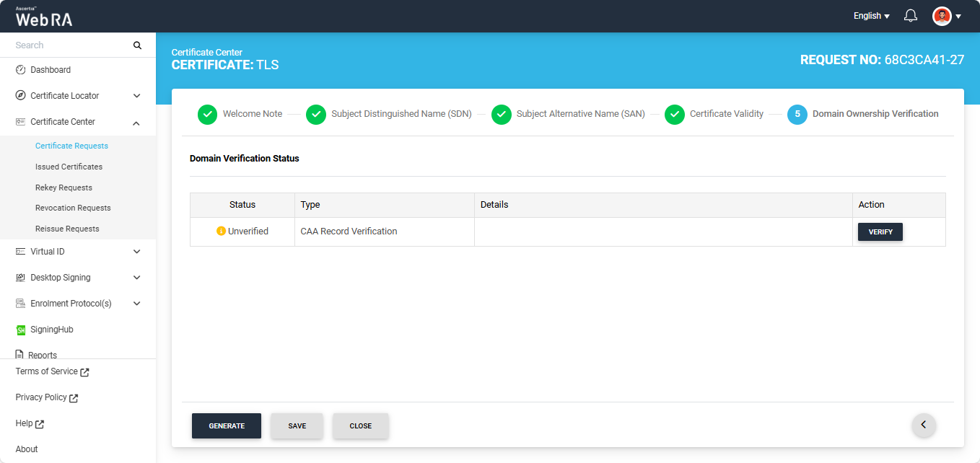This screenshot has width=980, height=463.
Task: Open the user profile avatar menu
Action: coord(942,16)
